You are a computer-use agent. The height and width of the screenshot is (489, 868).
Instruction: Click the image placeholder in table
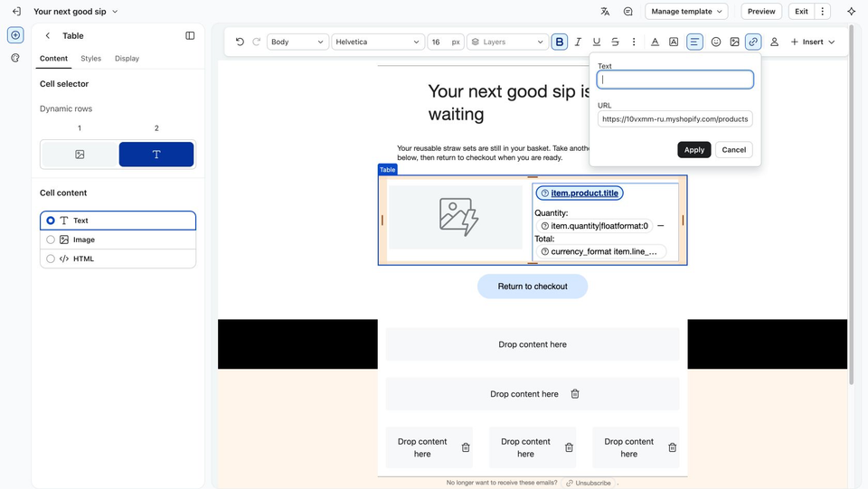point(456,217)
